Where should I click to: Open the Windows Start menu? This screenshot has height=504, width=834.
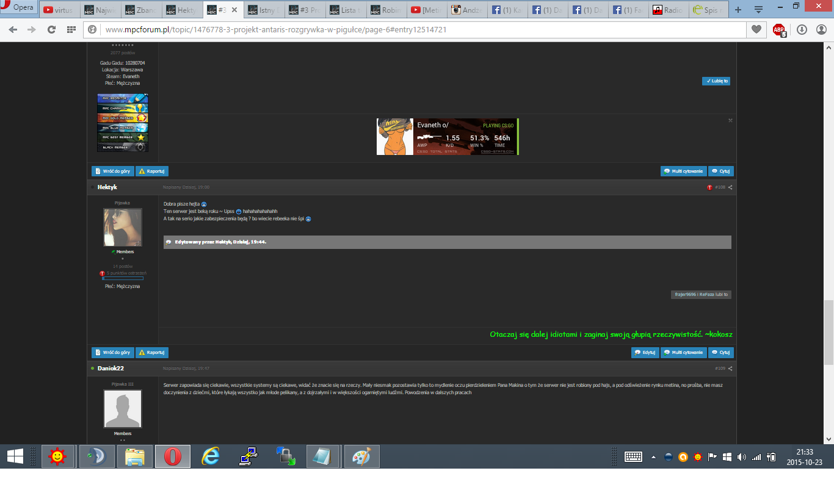click(x=15, y=456)
